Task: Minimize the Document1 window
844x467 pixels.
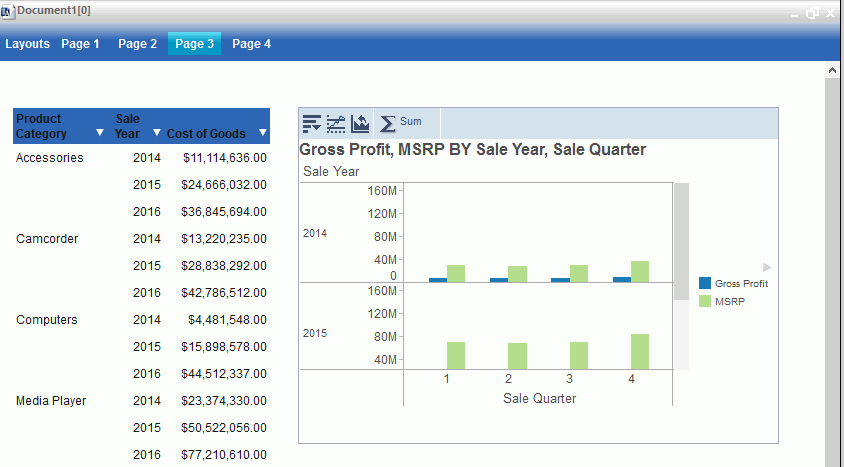Action: [795, 14]
